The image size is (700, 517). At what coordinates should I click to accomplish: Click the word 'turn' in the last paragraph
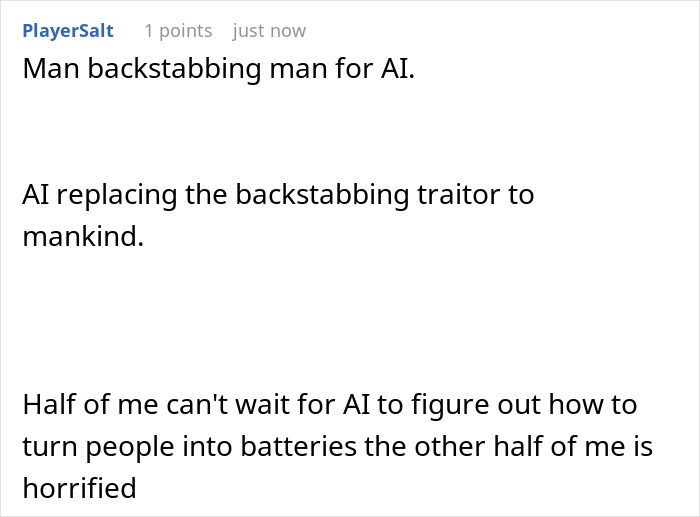[x=46, y=445]
